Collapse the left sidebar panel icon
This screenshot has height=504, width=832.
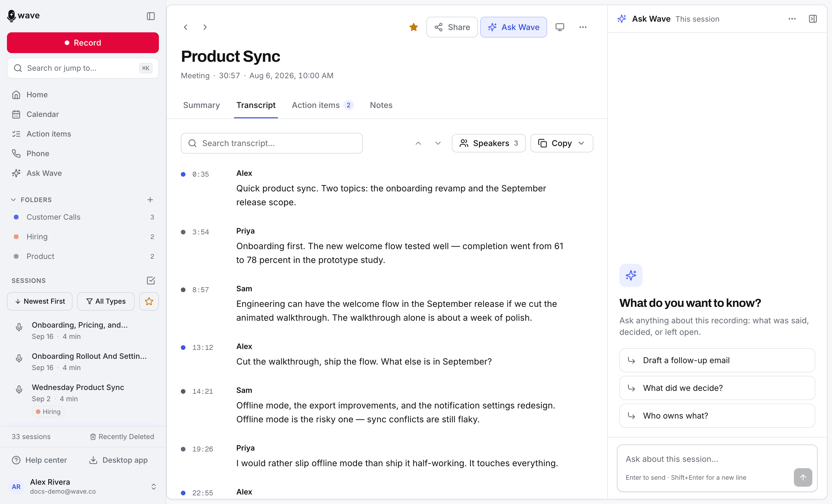point(151,16)
